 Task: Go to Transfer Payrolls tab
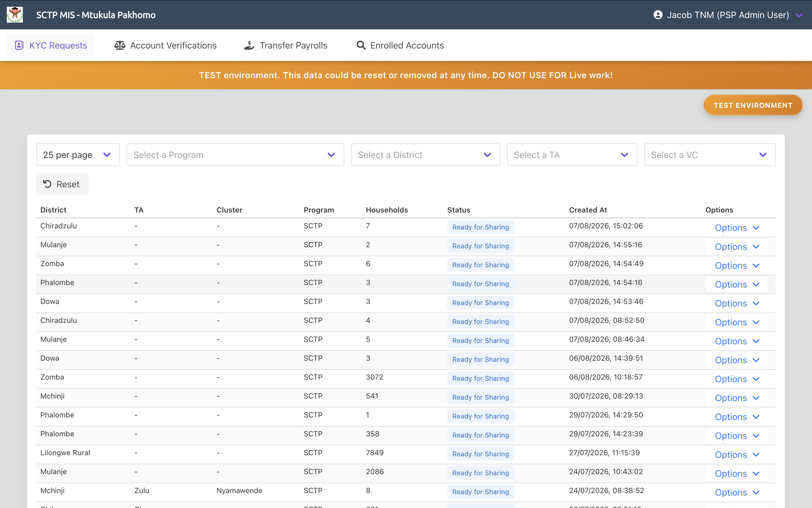286,45
